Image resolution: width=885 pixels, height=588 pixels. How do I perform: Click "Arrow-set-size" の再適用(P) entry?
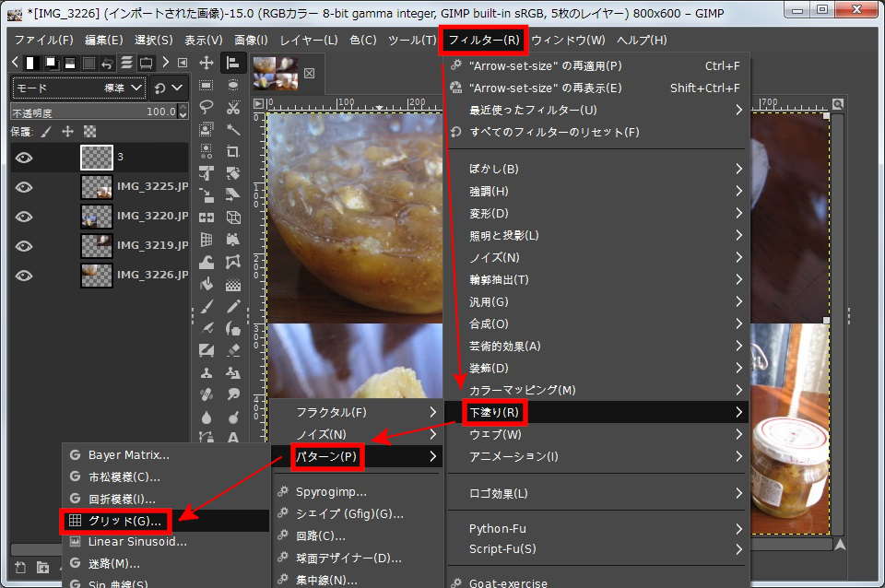597,66
